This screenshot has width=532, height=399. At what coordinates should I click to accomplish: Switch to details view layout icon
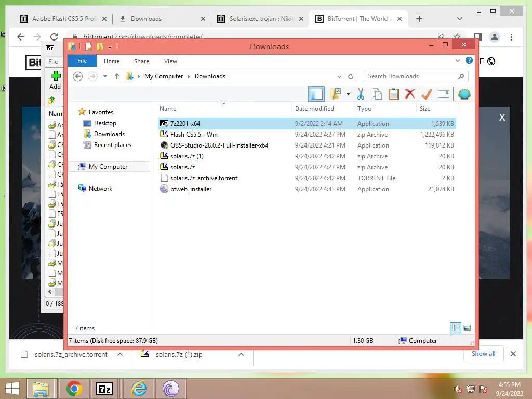coord(455,328)
